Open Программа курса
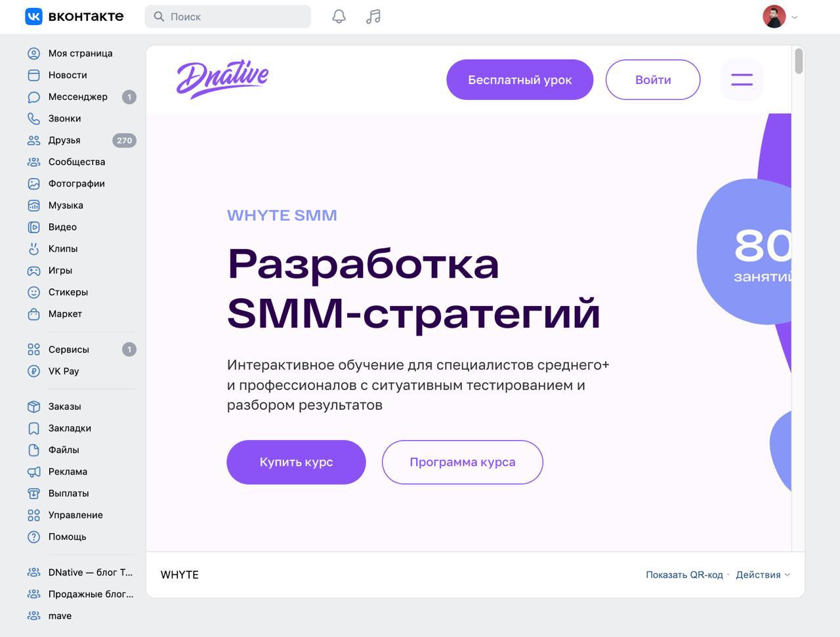This screenshot has height=637, width=840. click(462, 462)
